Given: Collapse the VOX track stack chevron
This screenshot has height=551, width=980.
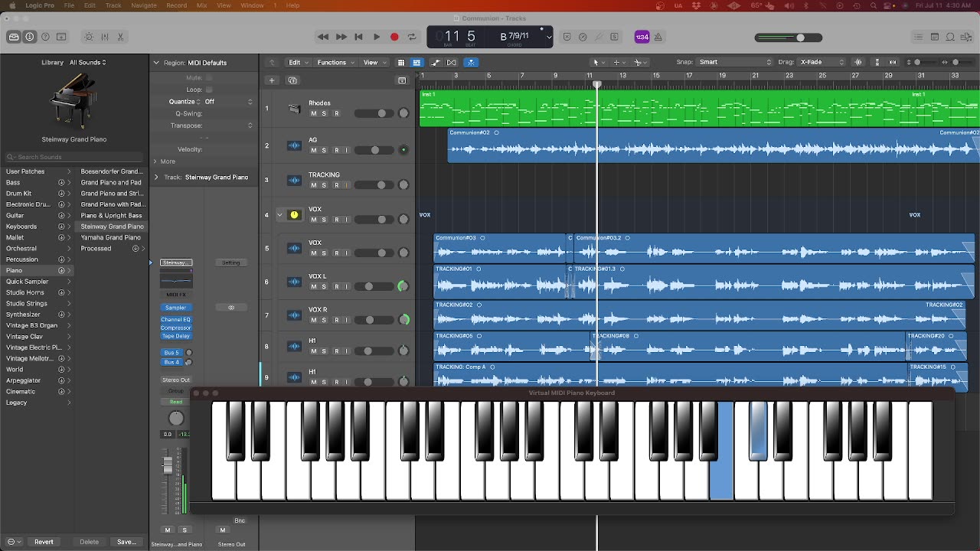Looking at the screenshot, I should pos(279,215).
